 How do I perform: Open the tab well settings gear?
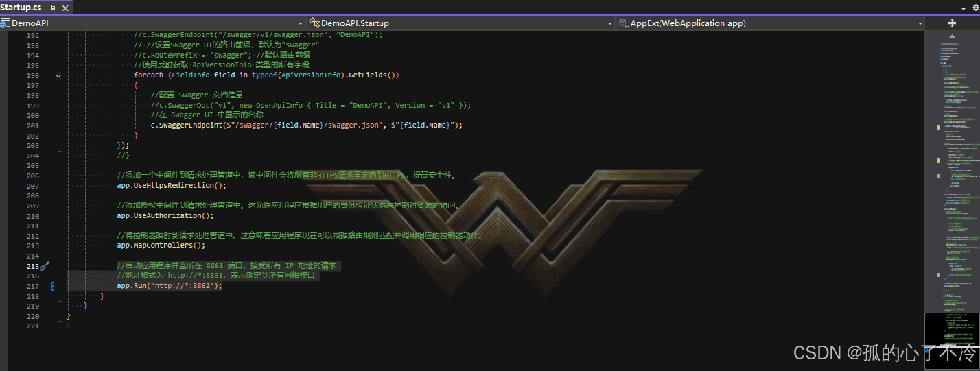tap(975, 8)
